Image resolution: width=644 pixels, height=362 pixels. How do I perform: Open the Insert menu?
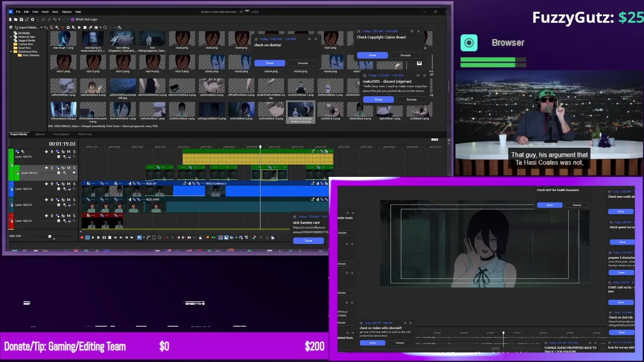pos(45,12)
